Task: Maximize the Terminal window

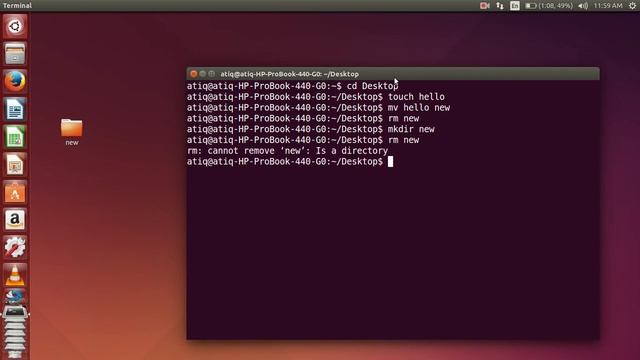Action: click(x=211, y=74)
